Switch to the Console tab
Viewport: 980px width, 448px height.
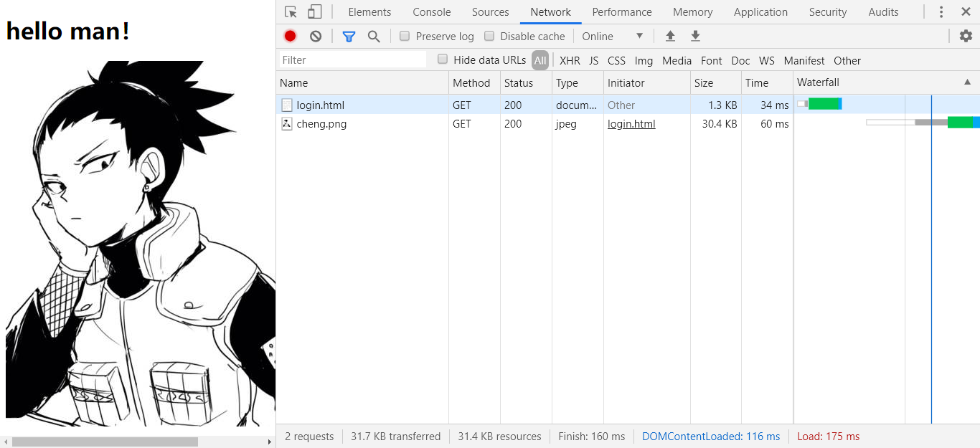coord(432,12)
